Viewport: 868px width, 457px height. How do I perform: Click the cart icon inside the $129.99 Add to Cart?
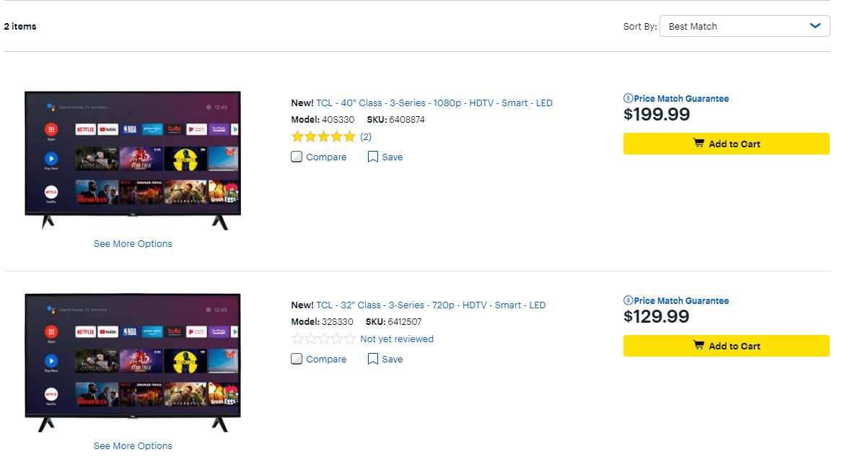point(698,345)
